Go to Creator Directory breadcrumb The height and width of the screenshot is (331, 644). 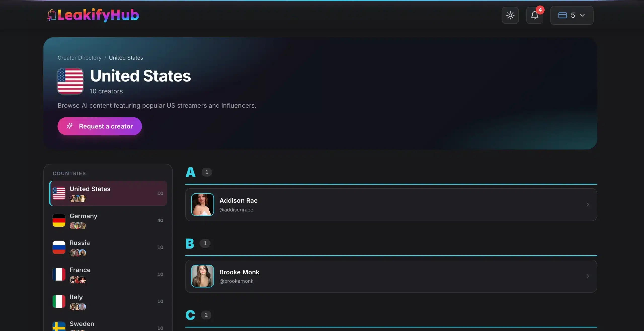(79, 58)
